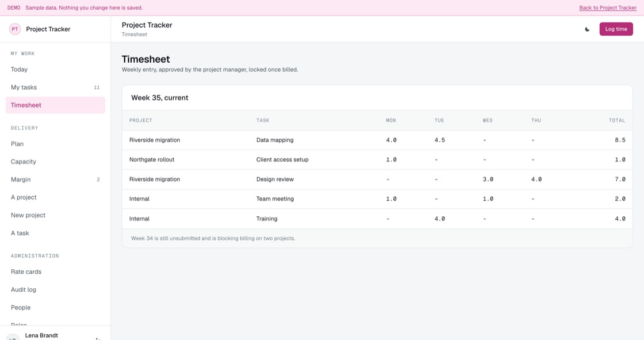The image size is (644, 340).
Task: Click Tuesday 4.5 in the Data mapping row
Action: (x=439, y=140)
